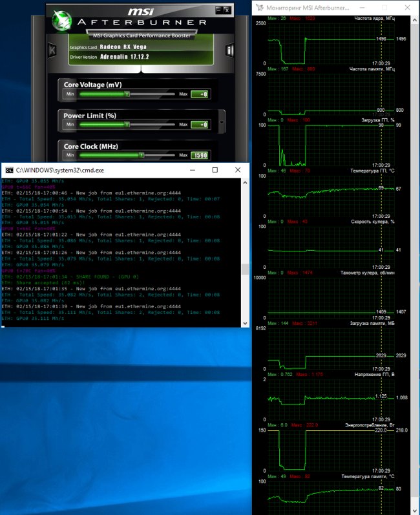Expand the Power Limit dropdown arrow

point(222,122)
